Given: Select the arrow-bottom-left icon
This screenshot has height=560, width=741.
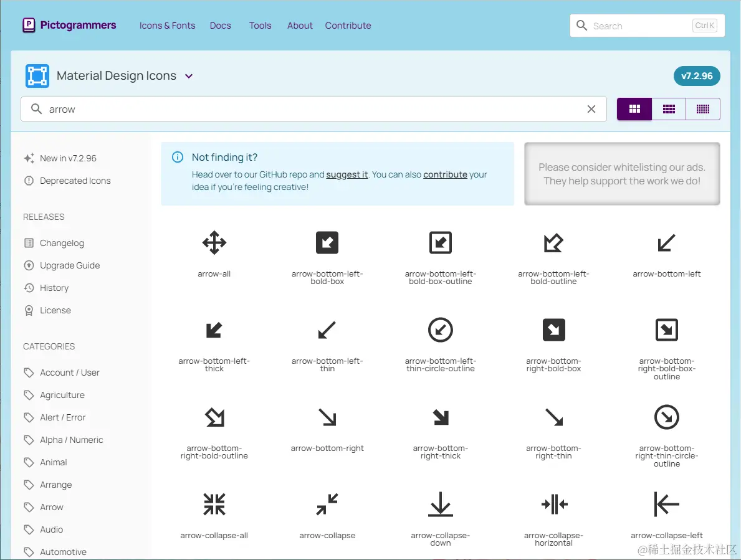Looking at the screenshot, I should 666,243.
